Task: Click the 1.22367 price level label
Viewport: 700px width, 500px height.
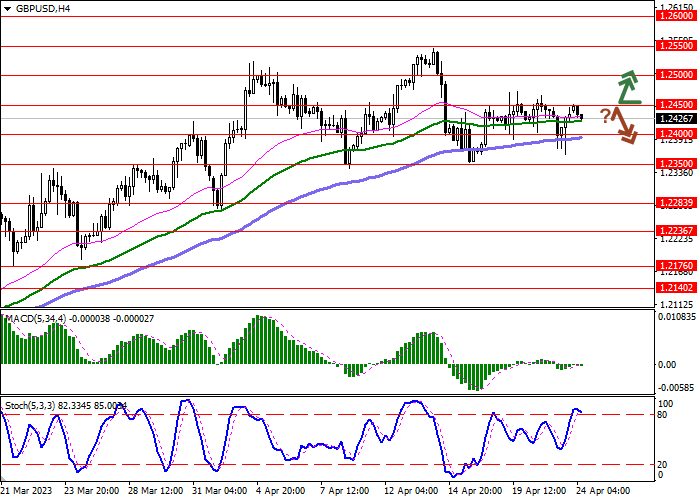Action: pos(676,230)
